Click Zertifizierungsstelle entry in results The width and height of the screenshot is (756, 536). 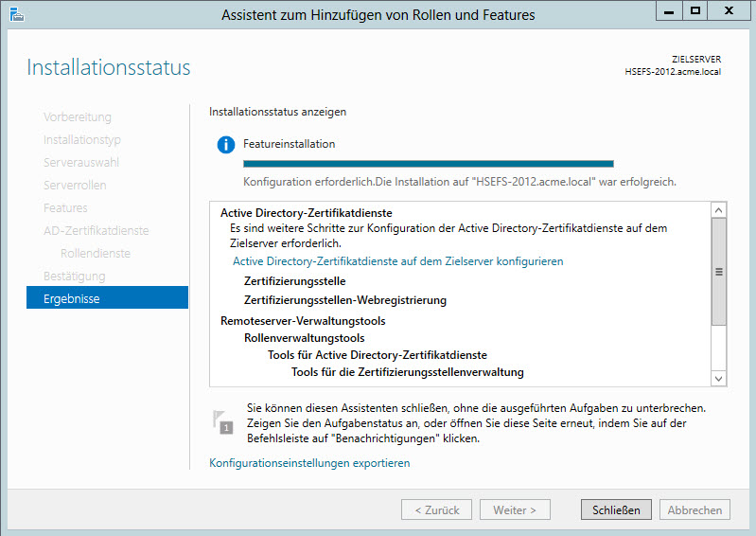pyautogui.click(x=294, y=281)
